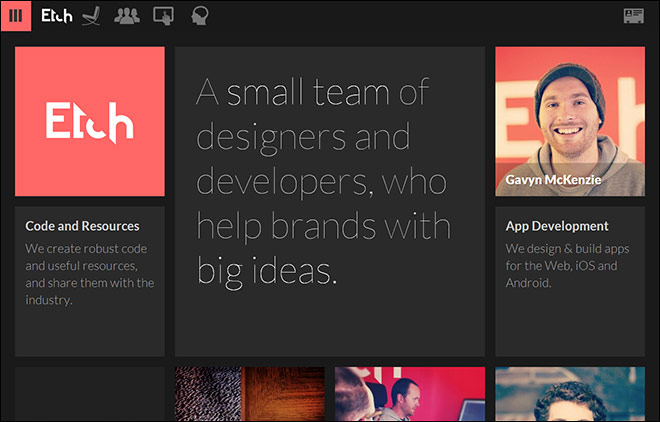Click the App Development heading

pos(557,226)
